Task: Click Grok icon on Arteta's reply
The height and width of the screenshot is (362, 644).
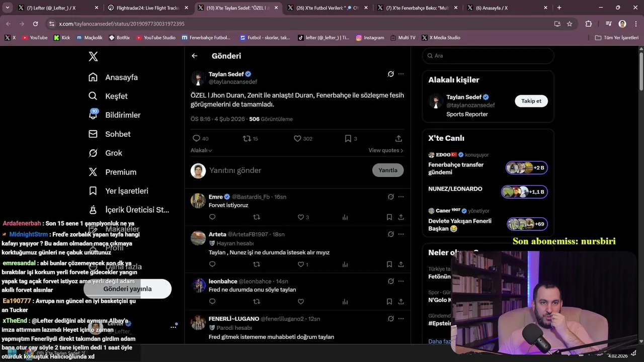Action: (x=390, y=234)
